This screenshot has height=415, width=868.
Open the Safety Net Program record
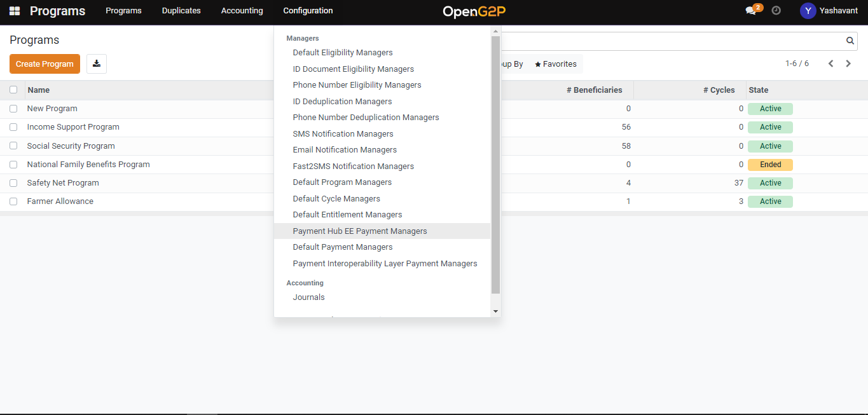pos(63,183)
